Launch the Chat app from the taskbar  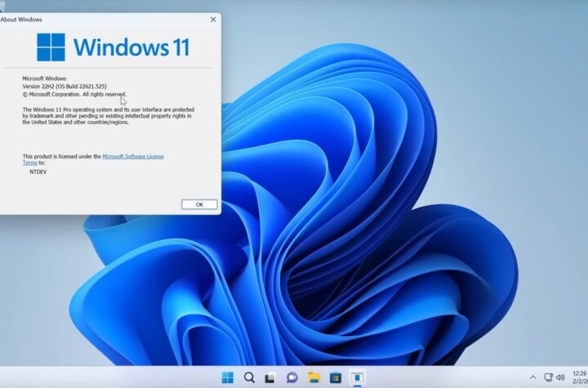292,377
